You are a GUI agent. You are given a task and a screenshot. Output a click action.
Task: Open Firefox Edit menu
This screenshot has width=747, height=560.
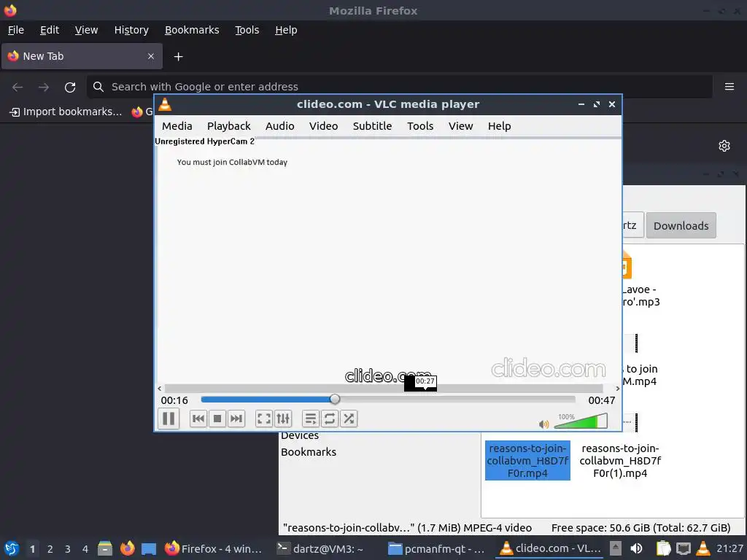coord(50,30)
